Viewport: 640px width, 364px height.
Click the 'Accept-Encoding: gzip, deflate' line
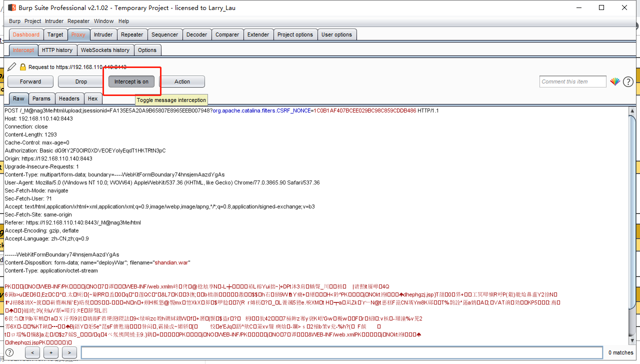tap(42, 230)
